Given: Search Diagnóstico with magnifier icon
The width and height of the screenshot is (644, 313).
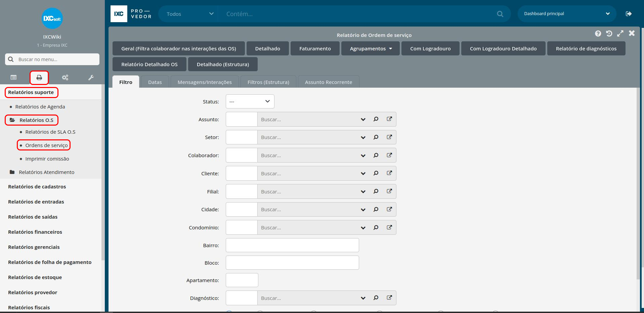Looking at the screenshot, I should tap(376, 298).
